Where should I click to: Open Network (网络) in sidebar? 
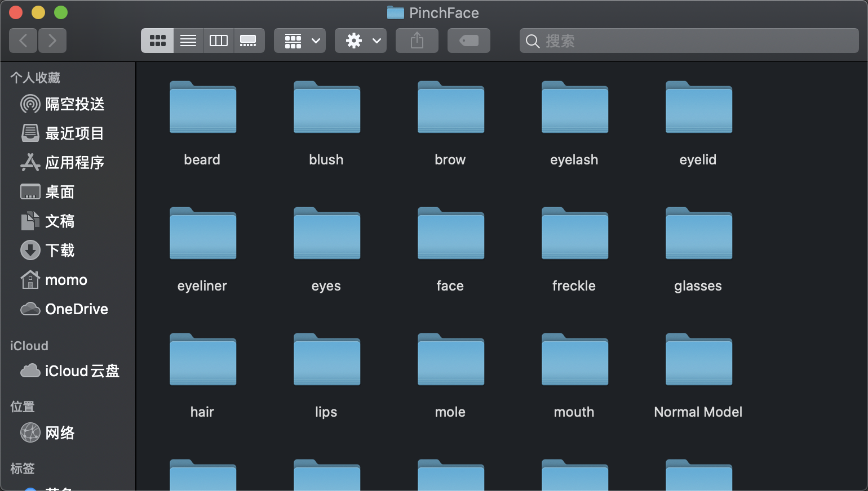pos(68,433)
